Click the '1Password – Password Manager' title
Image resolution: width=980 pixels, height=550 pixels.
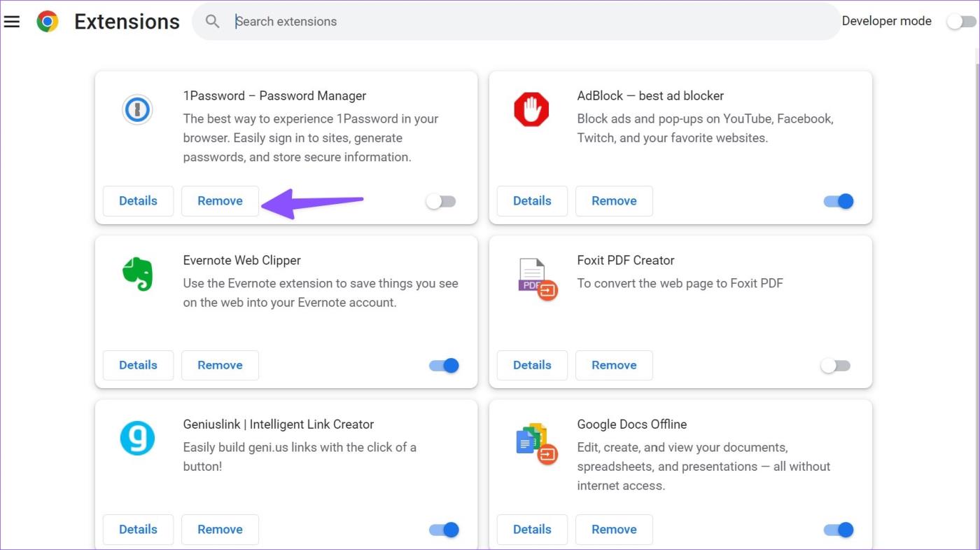click(x=274, y=96)
